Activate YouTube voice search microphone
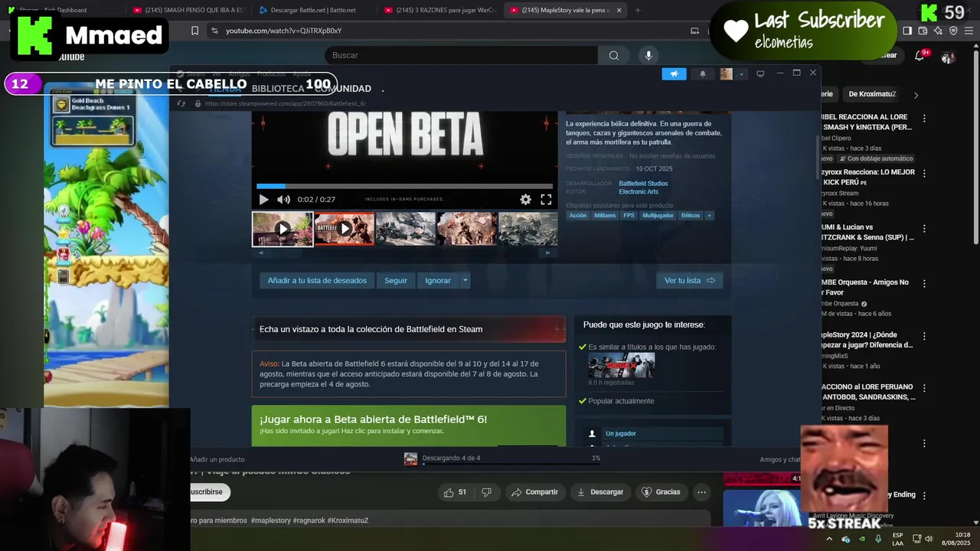This screenshot has height=551, width=980. [x=648, y=55]
